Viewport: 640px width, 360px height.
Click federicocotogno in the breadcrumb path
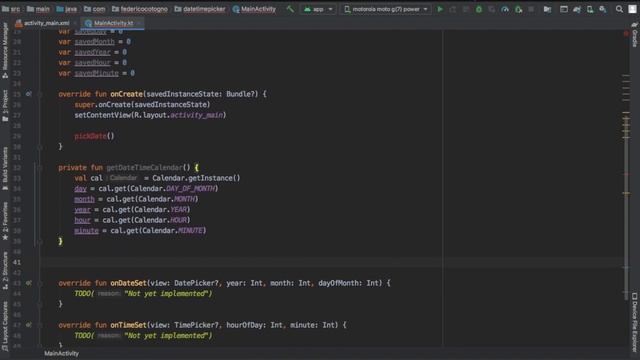coord(140,9)
